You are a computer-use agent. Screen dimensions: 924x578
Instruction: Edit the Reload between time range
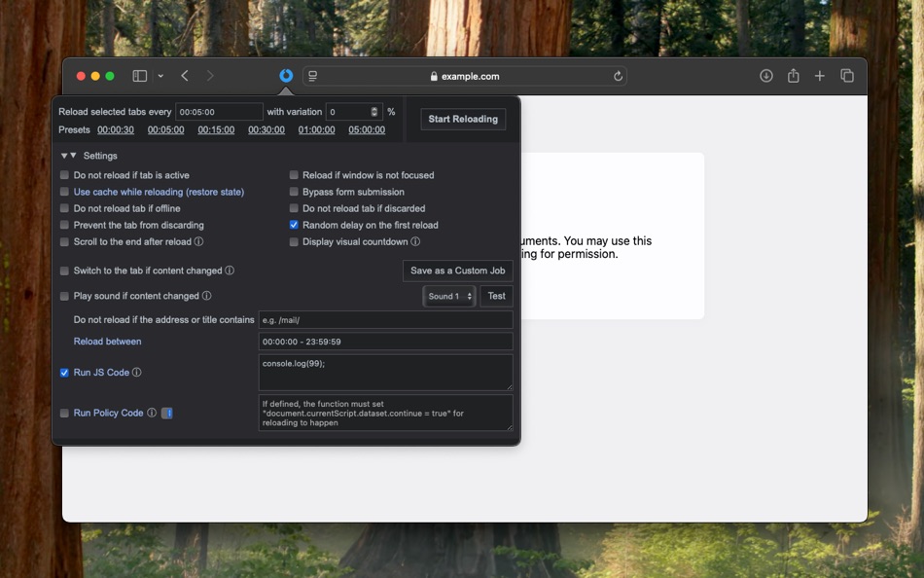[385, 342]
